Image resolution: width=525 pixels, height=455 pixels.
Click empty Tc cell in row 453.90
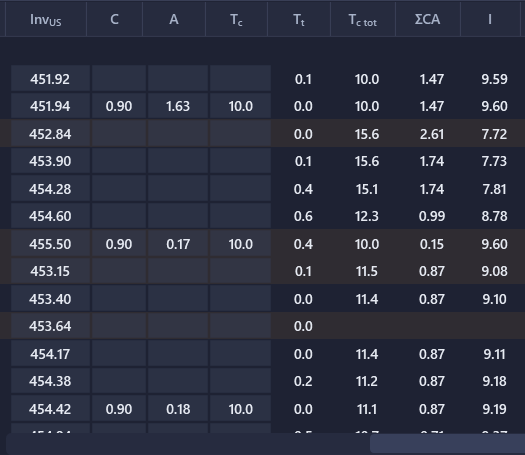240,161
